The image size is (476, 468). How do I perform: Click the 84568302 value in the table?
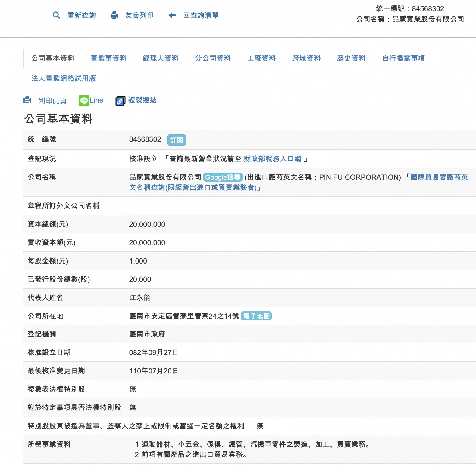145,139
